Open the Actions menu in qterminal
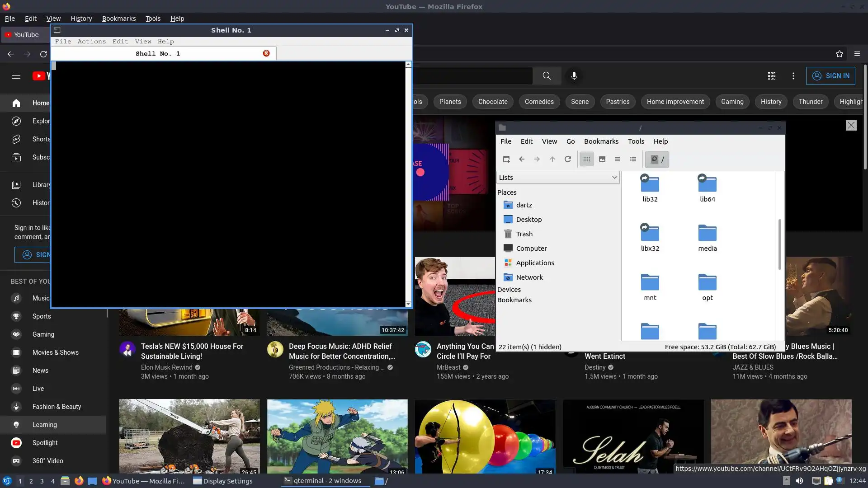This screenshot has width=868, height=488. (x=91, y=42)
